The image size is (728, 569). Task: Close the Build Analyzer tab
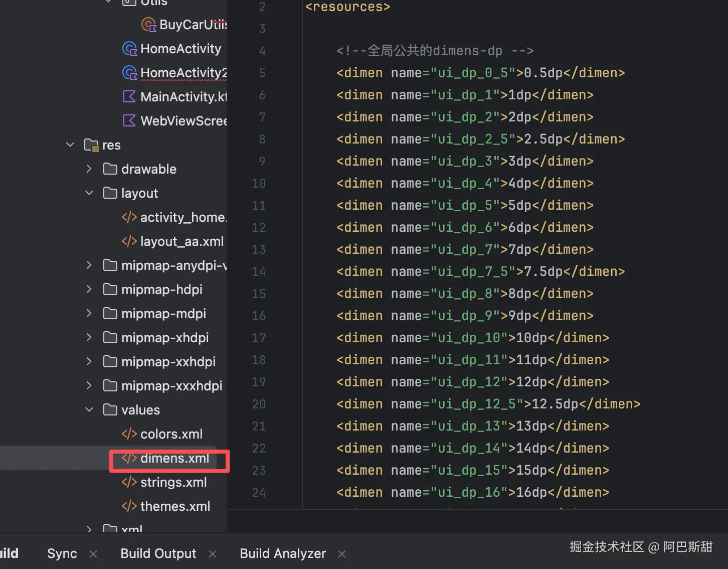342,554
